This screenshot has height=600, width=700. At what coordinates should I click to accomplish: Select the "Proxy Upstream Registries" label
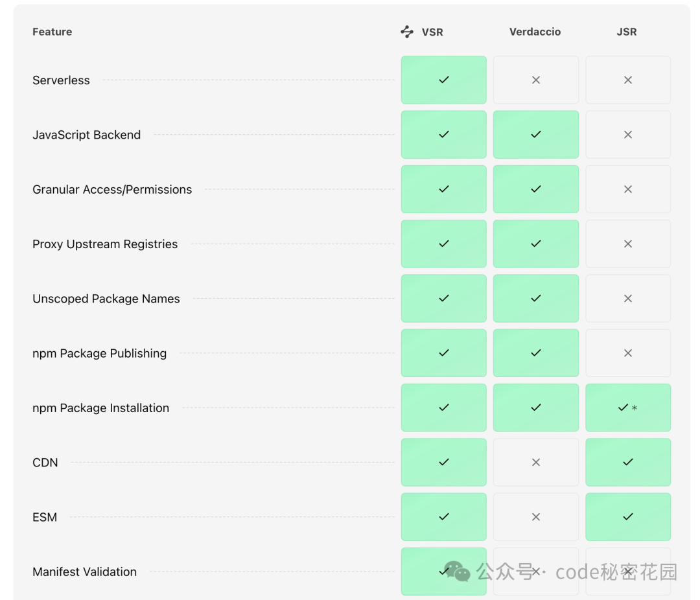[105, 244]
